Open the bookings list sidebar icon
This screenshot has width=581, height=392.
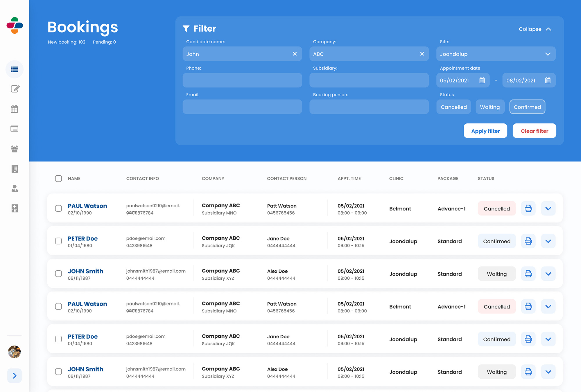click(x=15, y=69)
